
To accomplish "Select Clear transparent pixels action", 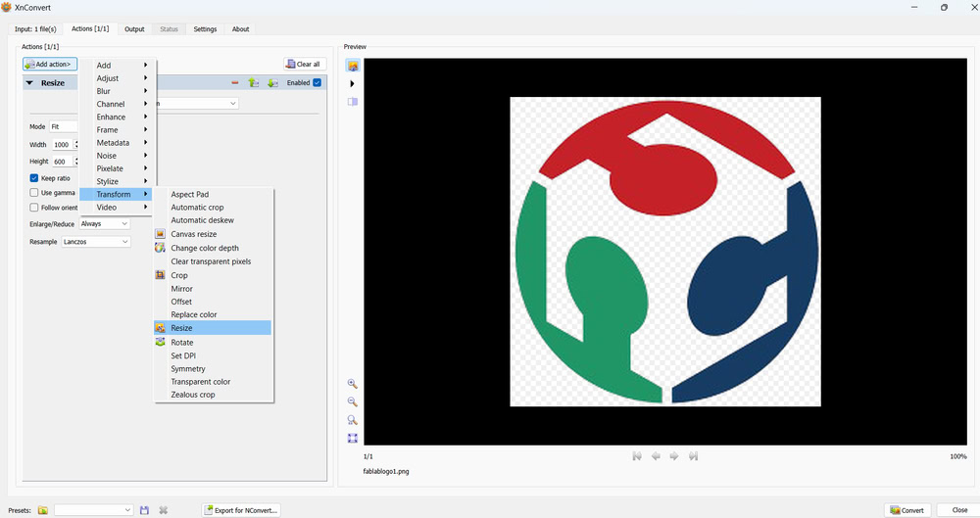I will tap(213, 261).
